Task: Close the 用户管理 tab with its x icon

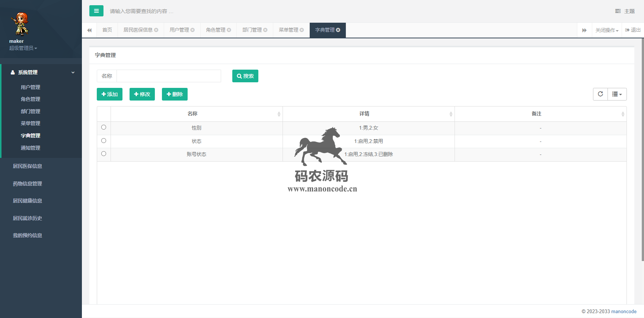Action: pos(192,30)
